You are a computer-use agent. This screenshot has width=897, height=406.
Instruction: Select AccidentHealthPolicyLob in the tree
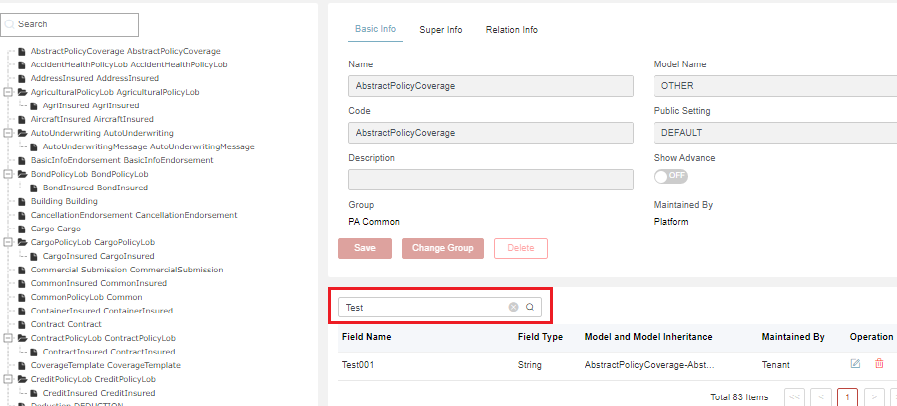pyautogui.click(x=129, y=65)
